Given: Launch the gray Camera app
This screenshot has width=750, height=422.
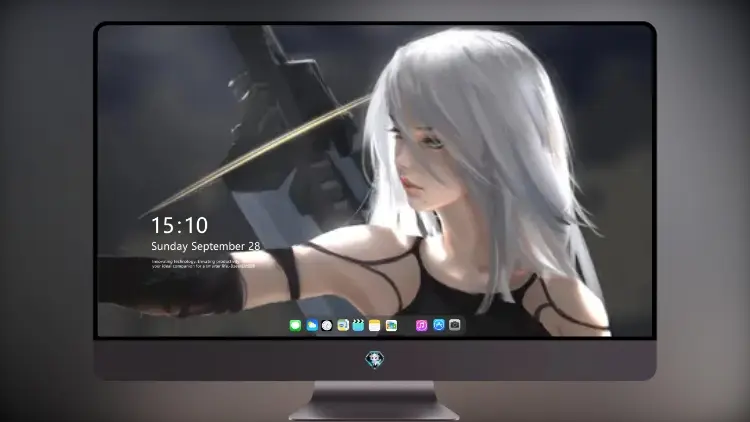Looking at the screenshot, I should [x=455, y=325].
